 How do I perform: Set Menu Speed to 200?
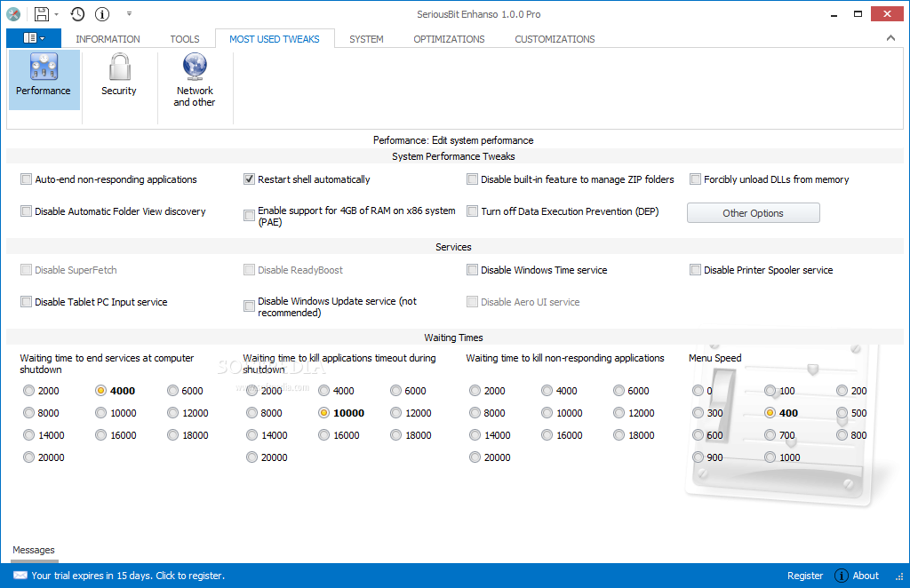click(x=842, y=391)
